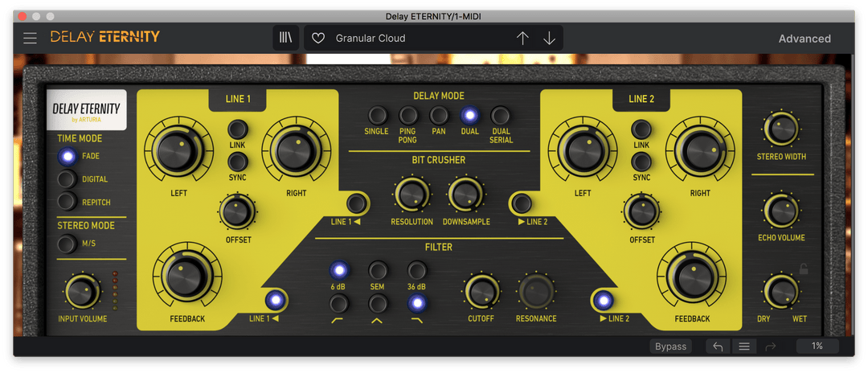Select DUAL SERIAL delay mode
The image size is (868, 373).
tap(501, 115)
